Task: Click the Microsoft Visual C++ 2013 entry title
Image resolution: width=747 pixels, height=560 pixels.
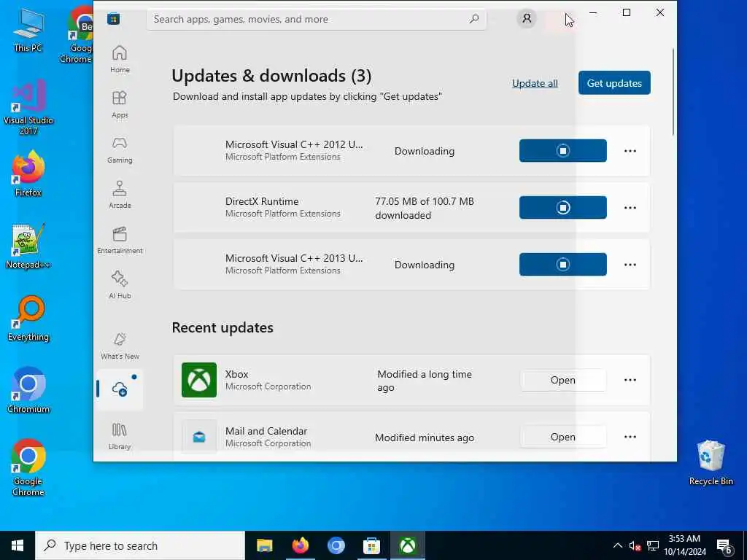Action: coord(294,258)
